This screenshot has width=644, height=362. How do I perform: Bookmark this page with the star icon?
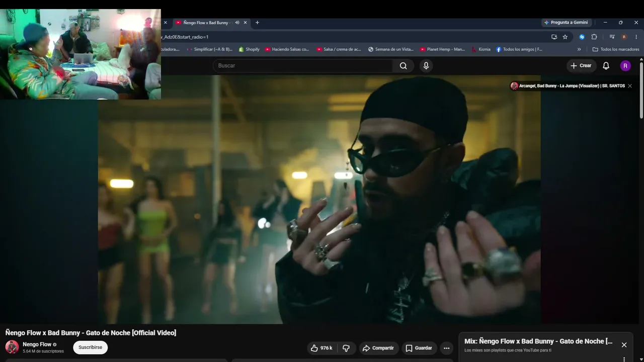click(565, 37)
